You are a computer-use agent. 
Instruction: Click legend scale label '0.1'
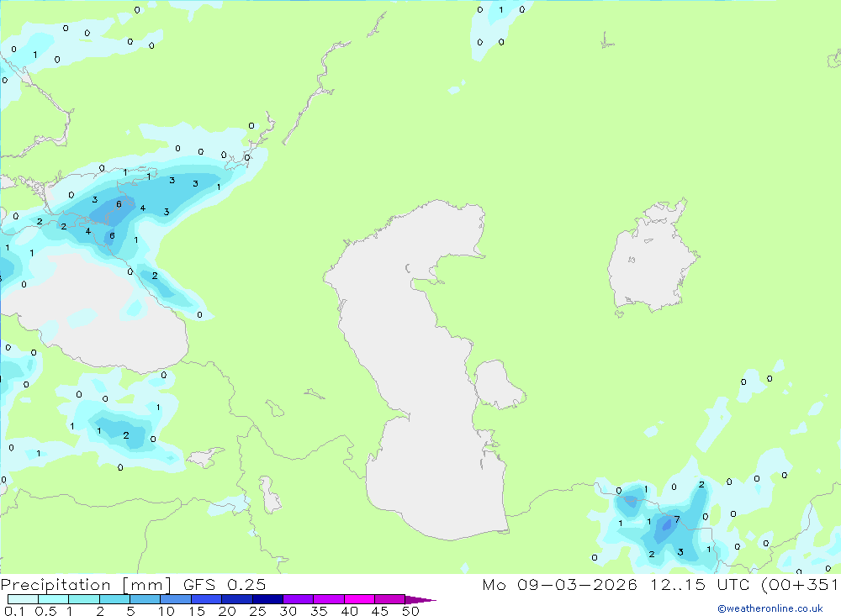14,611
